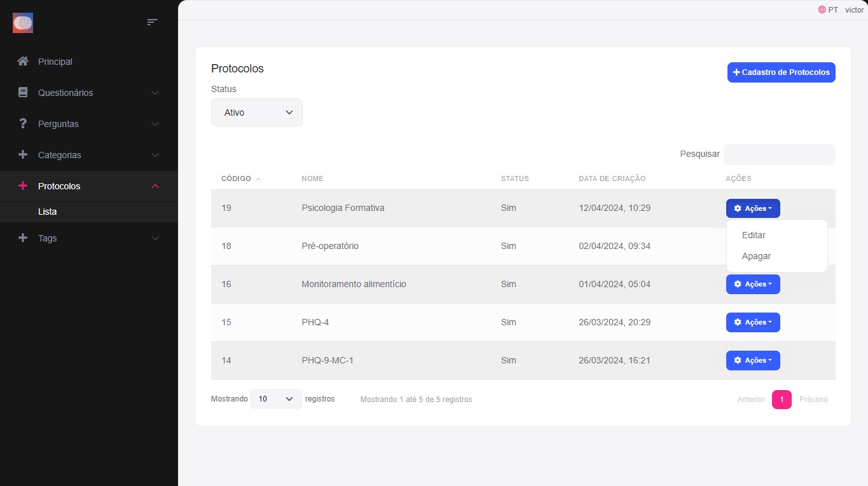Expand the Questionários submenu chevron

tap(155, 93)
